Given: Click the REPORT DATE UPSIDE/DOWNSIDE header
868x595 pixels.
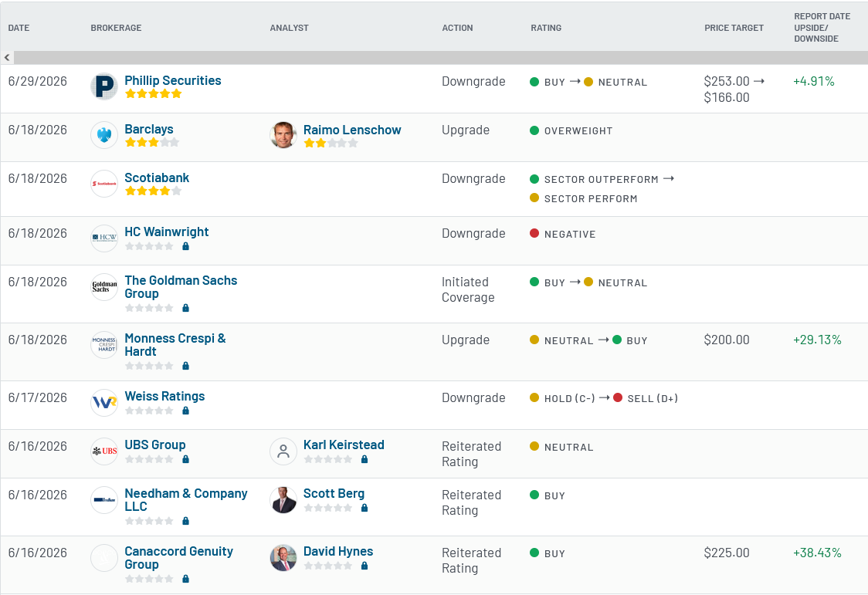Looking at the screenshot, I should 822,28.
